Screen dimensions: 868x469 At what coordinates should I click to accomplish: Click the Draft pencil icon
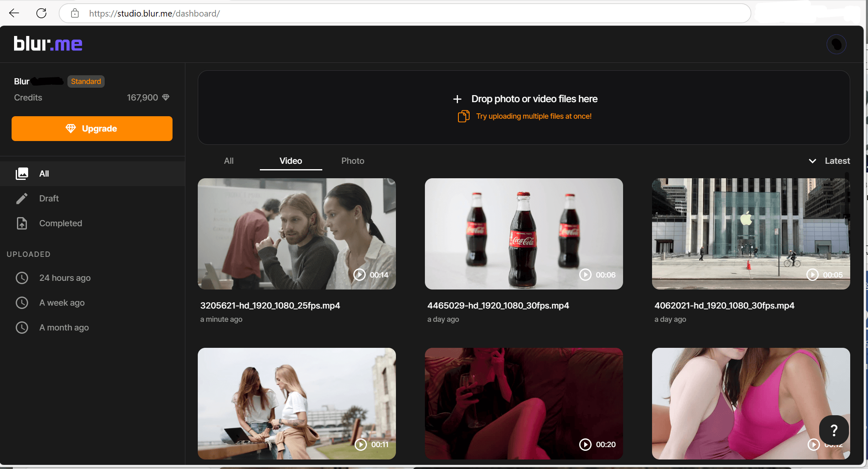click(22, 199)
